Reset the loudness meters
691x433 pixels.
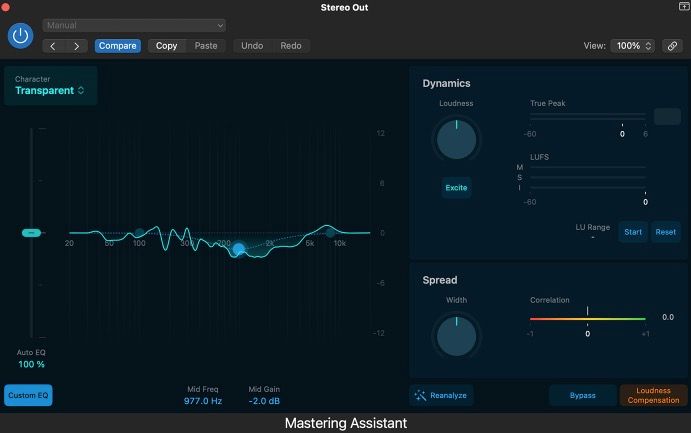[x=665, y=232]
